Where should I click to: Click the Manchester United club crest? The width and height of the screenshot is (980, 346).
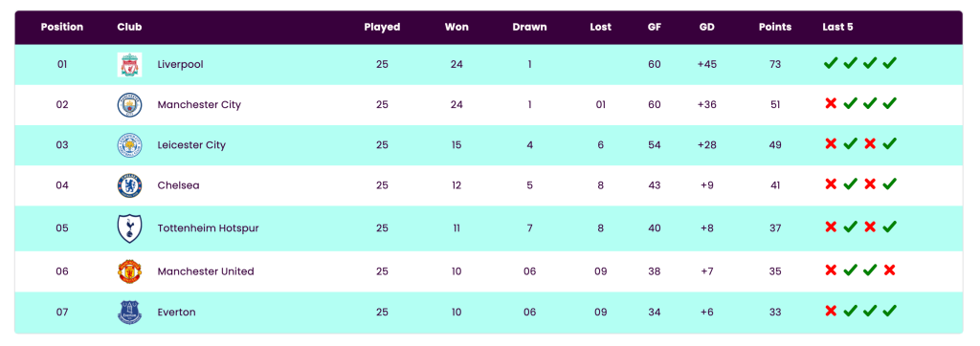(129, 271)
